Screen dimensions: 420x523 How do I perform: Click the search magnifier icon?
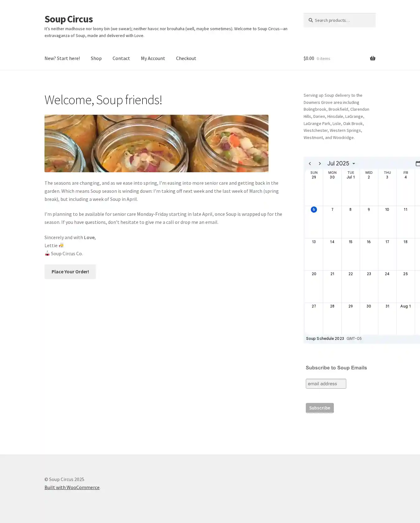point(310,20)
